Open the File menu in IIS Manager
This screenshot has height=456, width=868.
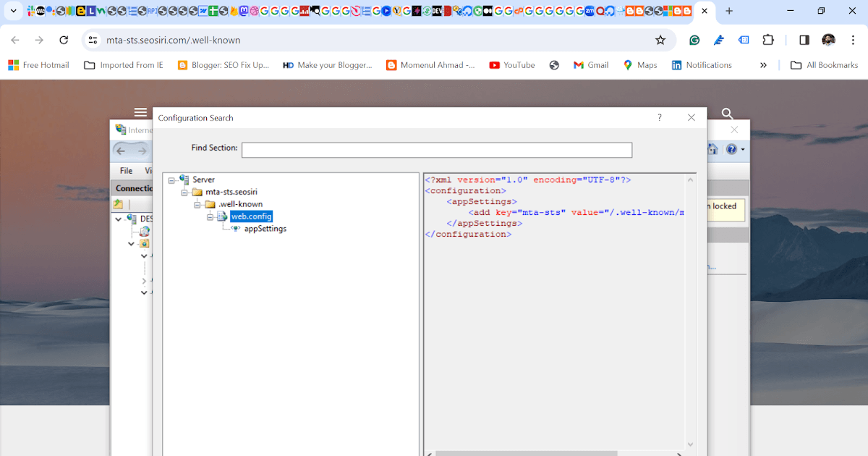point(126,171)
